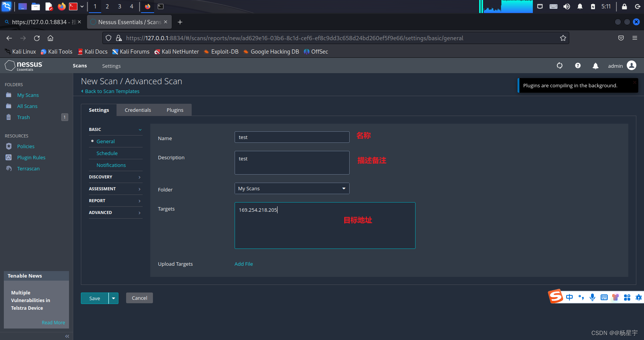This screenshot has width=644, height=340.
Task: Collapse the sidebar with double chevron
Action: (x=67, y=336)
